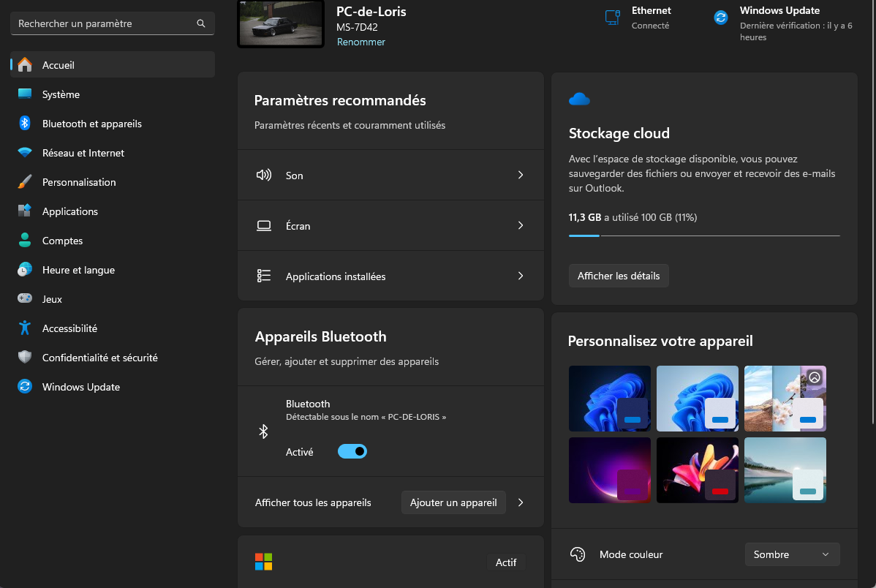Open the Mode couleur Sombre dropdown
The image size is (876, 588).
click(x=792, y=554)
